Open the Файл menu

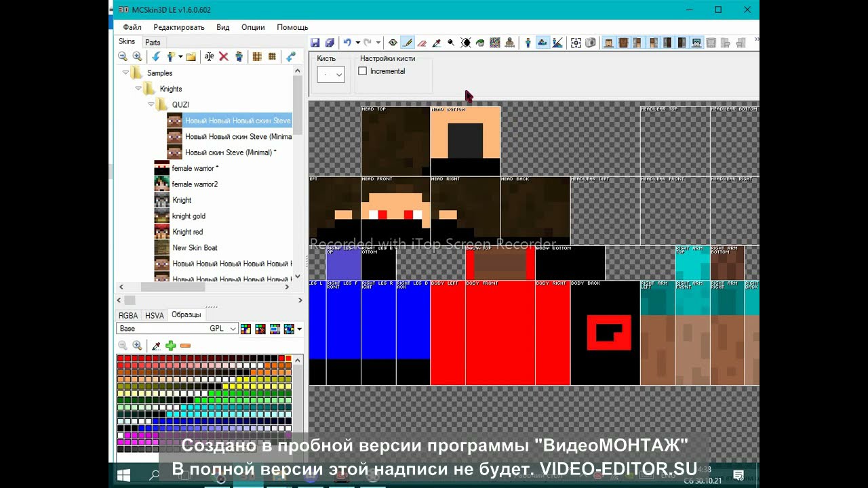[132, 27]
